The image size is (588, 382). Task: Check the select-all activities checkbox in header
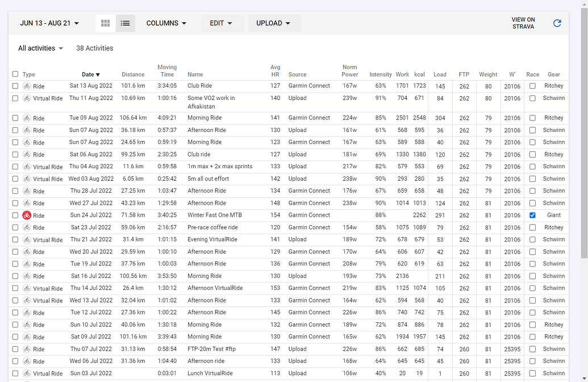[x=15, y=74]
